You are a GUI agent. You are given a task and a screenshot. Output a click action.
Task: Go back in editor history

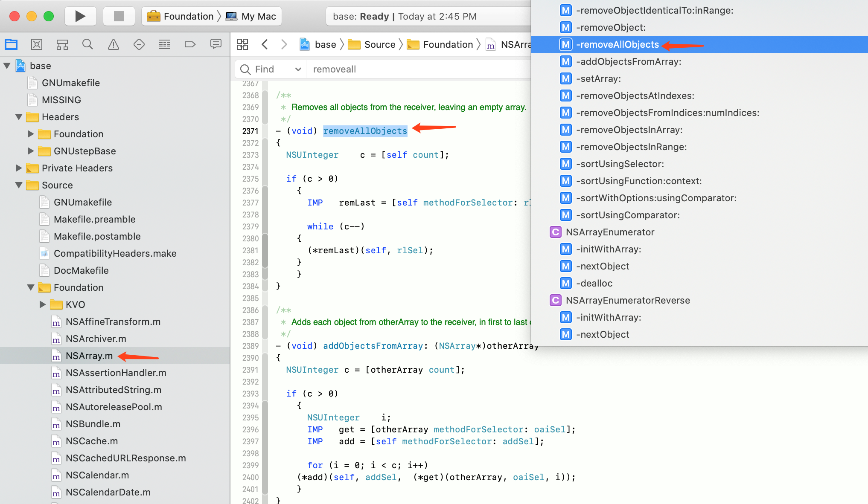(265, 44)
